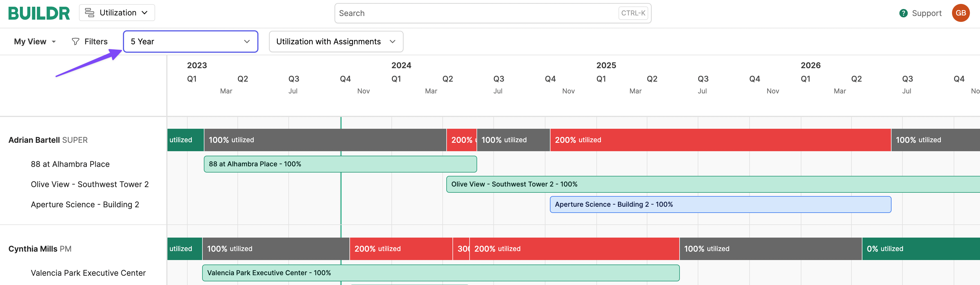Open the GB user avatar menu
The width and height of the screenshot is (980, 285).
pos(960,13)
